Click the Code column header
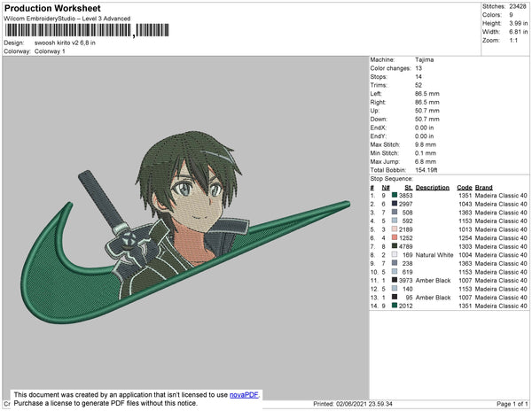 click(464, 188)
